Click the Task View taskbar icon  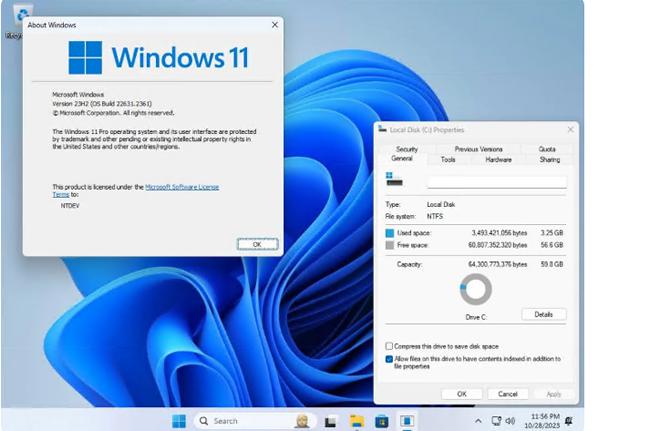tap(331, 421)
